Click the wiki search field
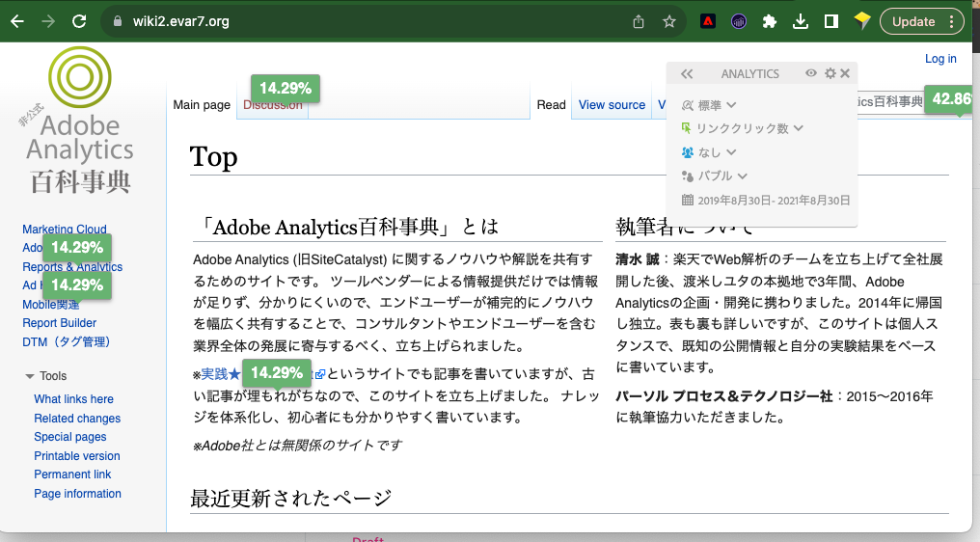980x542 pixels. click(890, 101)
